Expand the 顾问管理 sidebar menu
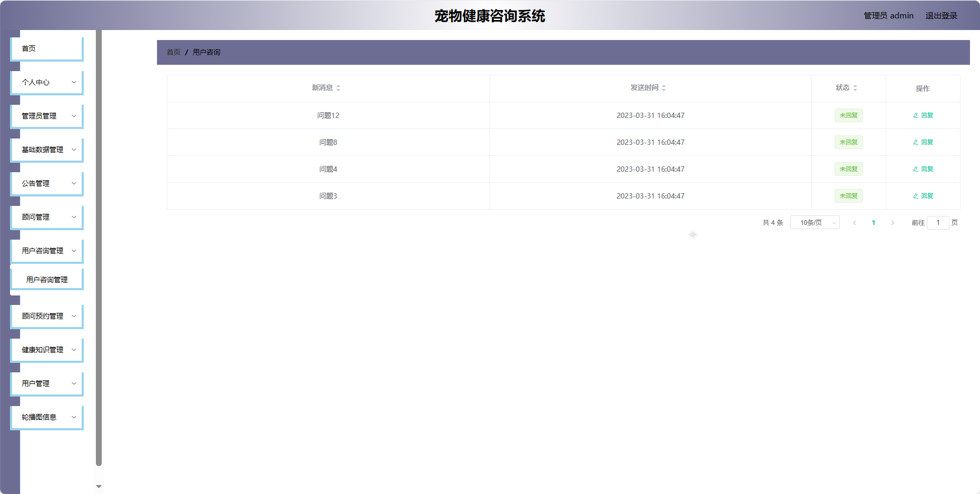The height and width of the screenshot is (494, 980). tap(47, 217)
